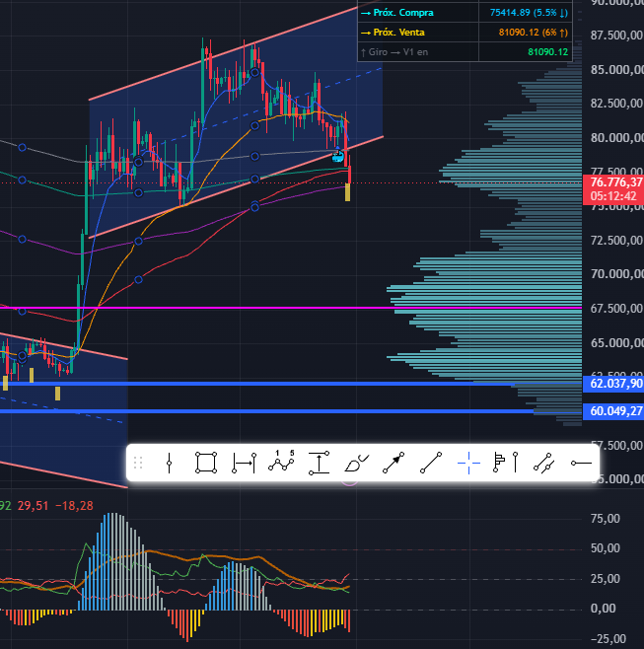Click the current price label 76.776,37
This screenshot has height=649, width=644.
point(615,182)
